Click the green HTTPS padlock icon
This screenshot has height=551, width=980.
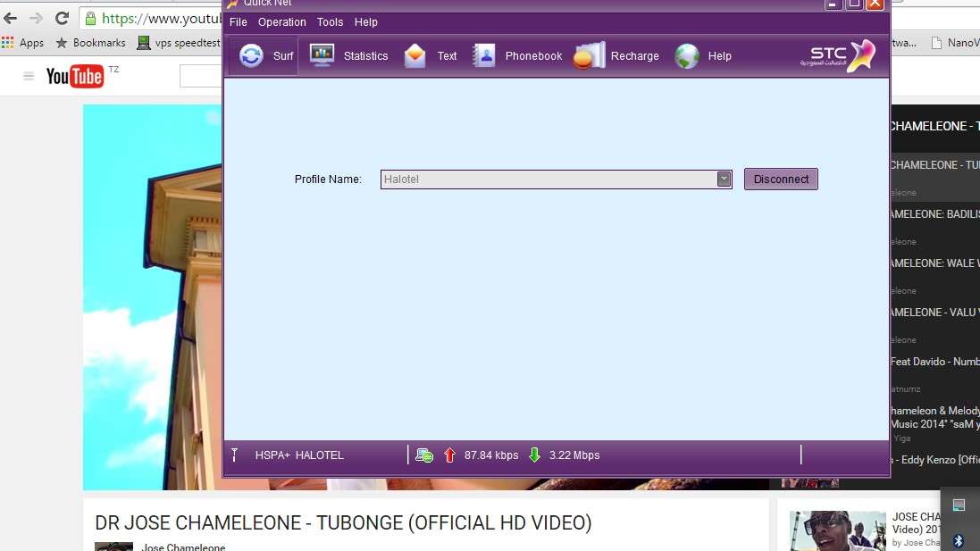(x=90, y=18)
